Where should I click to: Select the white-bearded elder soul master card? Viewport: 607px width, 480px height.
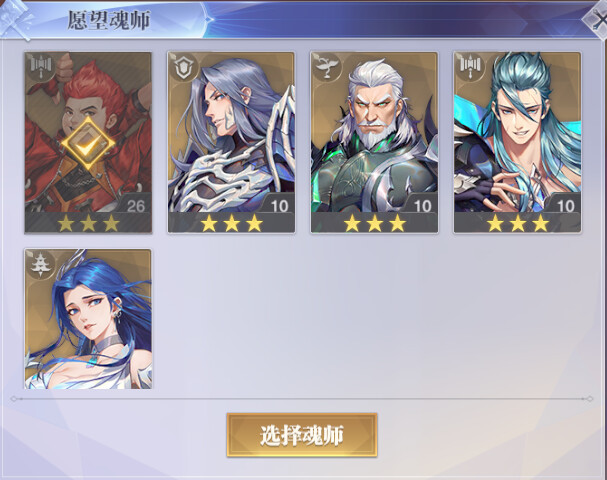click(x=374, y=143)
